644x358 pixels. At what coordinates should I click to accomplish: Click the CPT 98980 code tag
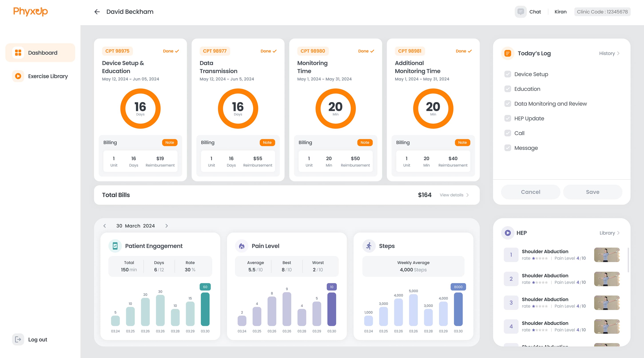(x=313, y=51)
